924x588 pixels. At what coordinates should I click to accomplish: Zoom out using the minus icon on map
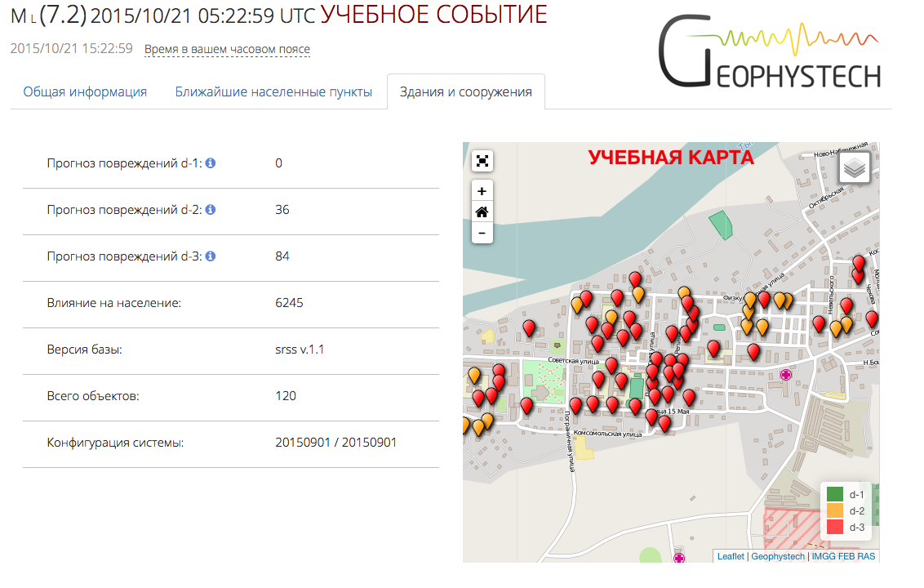tap(482, 233)
